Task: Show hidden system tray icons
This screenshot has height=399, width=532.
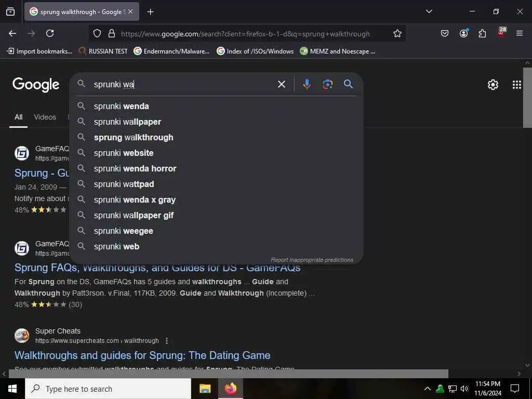Action: click(x=428, y=389)
